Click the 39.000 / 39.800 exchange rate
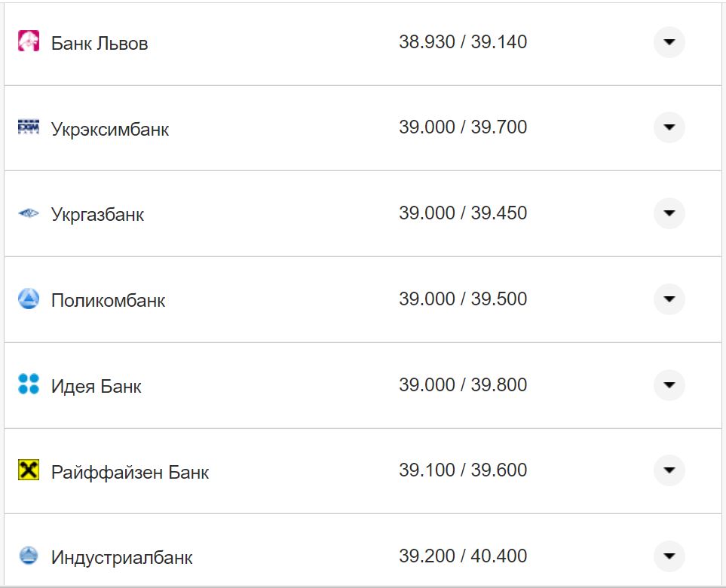The height and width of the screenshot is (588, 726). tap(463, 385)
